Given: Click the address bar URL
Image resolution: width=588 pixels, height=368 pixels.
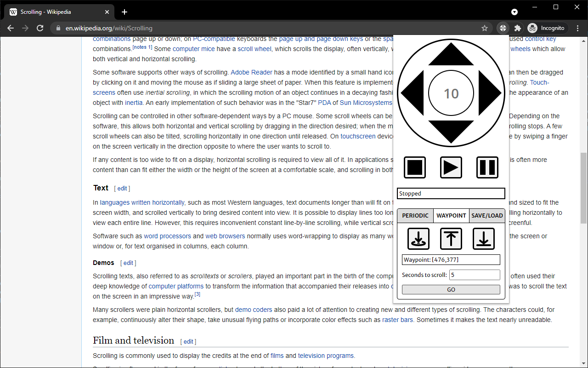Looking at the screenshot, I should [x=109, y=28].
